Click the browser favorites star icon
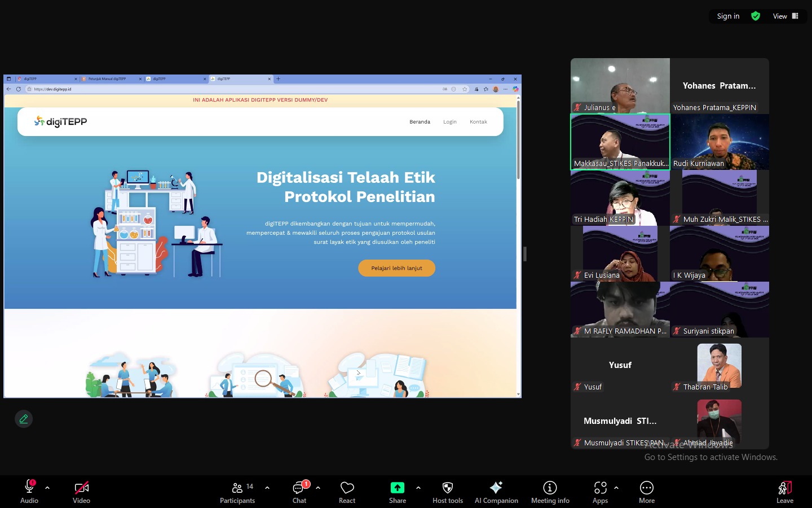This screenshot has height=508, width=812. (465, 89)
